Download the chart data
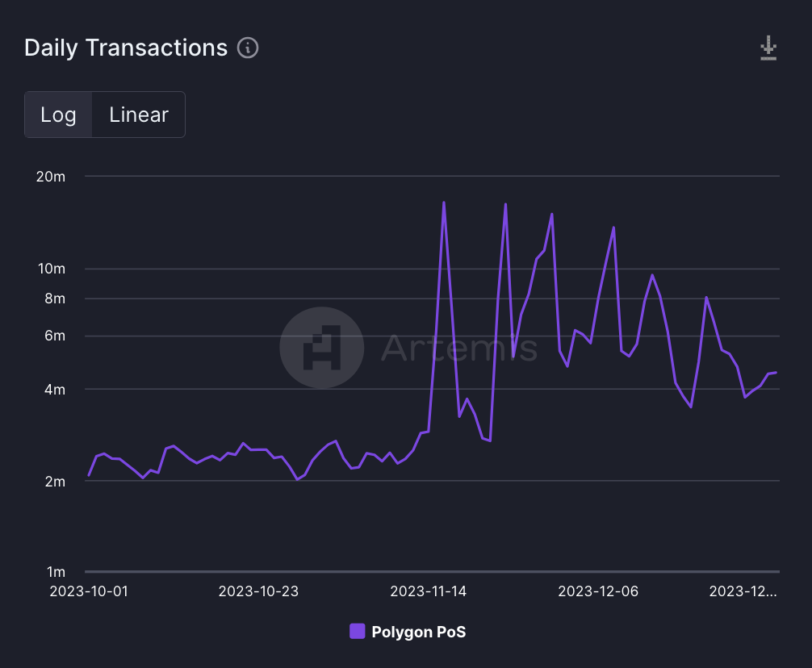This screenshot has height=668, width=812. 768,48
